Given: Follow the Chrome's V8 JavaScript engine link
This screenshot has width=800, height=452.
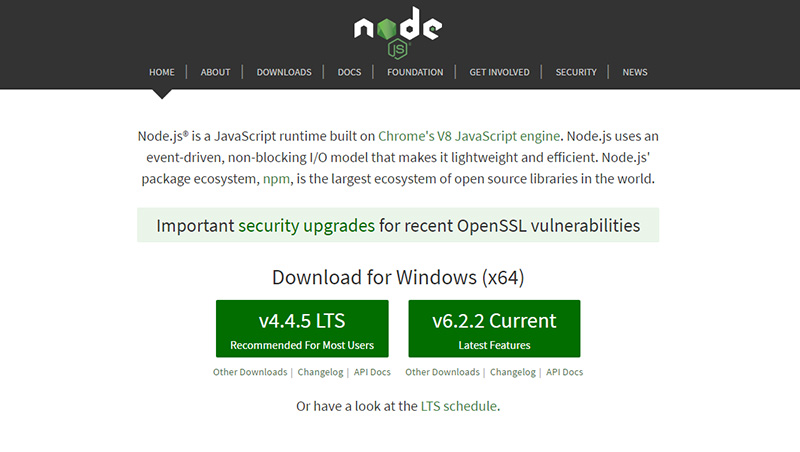Looking at the screenshot, I should [469, 136].
